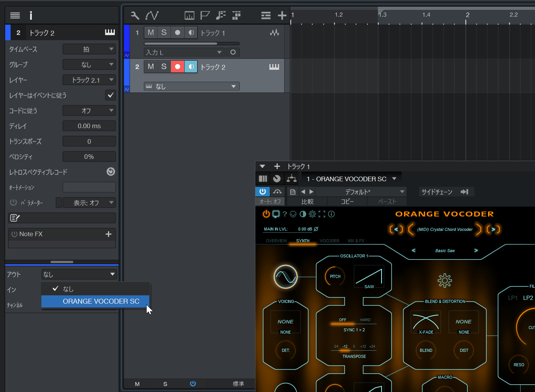
Task: Click the 比較 compare button
Action: point(307,202)
